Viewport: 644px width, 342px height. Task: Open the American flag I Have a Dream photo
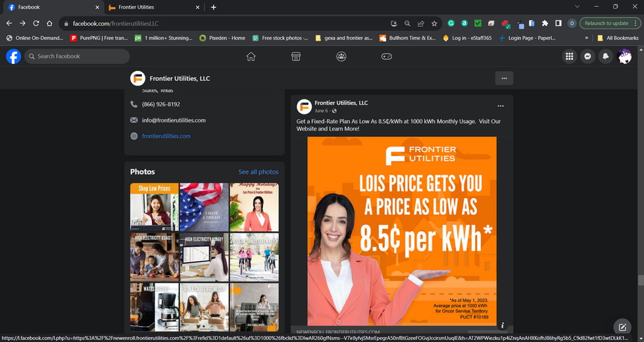(204, 207)
